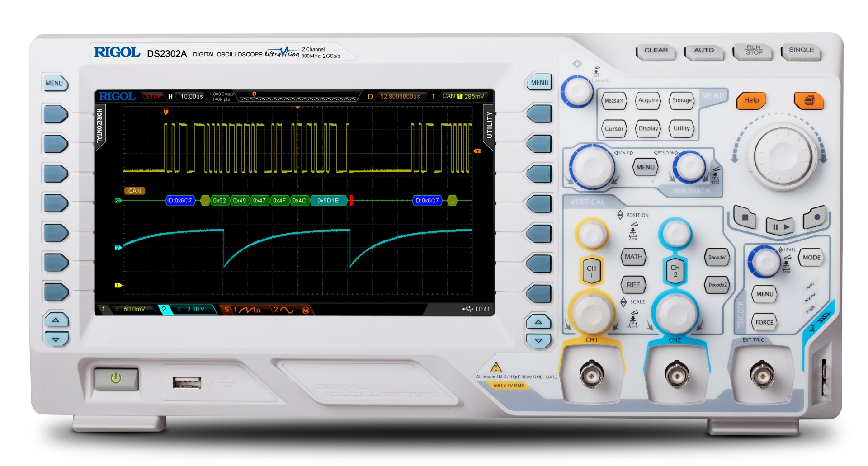Open the Acquire menu
This screenshot has height=466, width=868.
(648, 101)
